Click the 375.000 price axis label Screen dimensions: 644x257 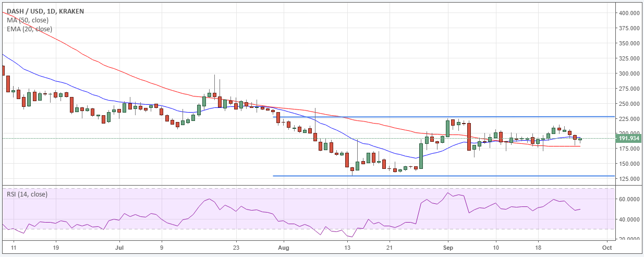[628, 28]
